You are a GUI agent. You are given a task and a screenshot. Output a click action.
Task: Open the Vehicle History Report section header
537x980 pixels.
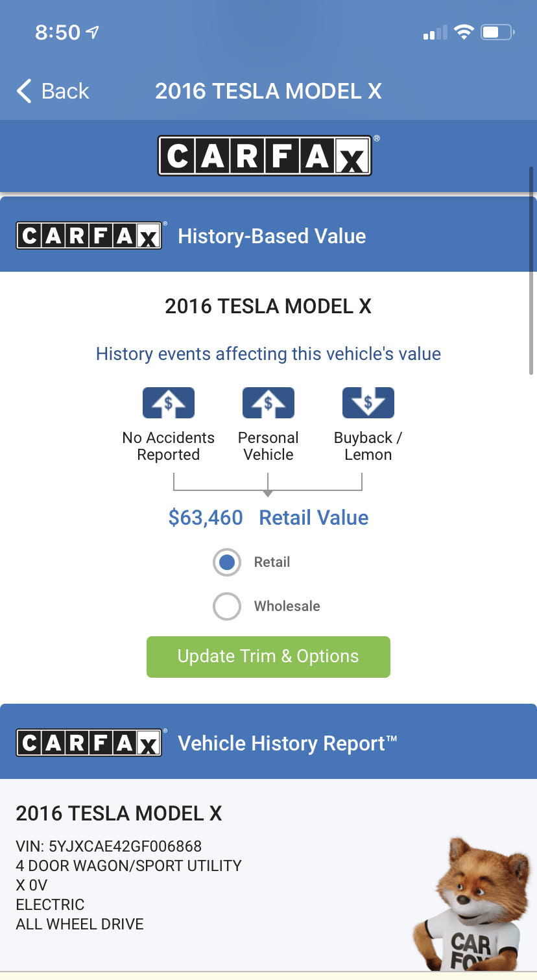(x=287, y=743)
